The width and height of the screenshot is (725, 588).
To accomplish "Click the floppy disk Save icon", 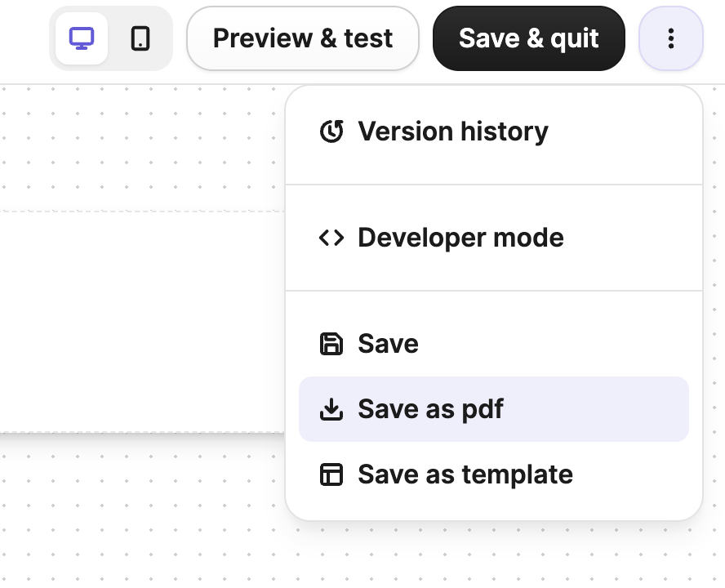I will coord(331,344).
